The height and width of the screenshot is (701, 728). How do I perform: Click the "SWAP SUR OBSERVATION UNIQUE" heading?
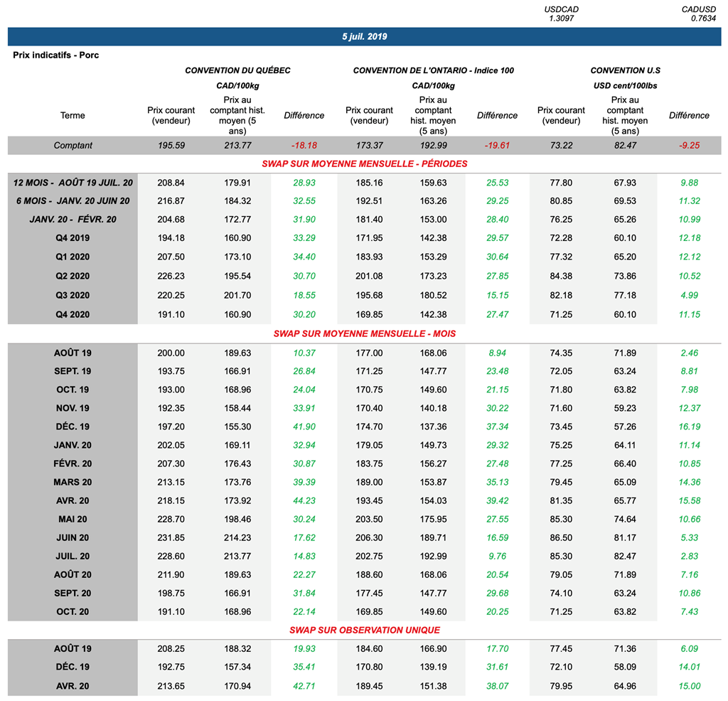(364, 630)
